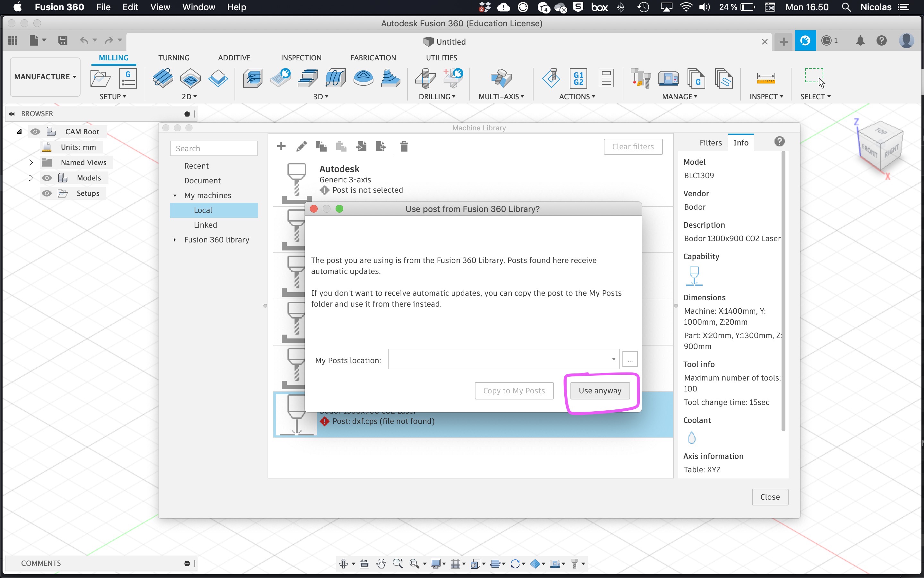924x578 pixels.
Task: Expand the 2D dropdown menu
Action: [189, 97]
